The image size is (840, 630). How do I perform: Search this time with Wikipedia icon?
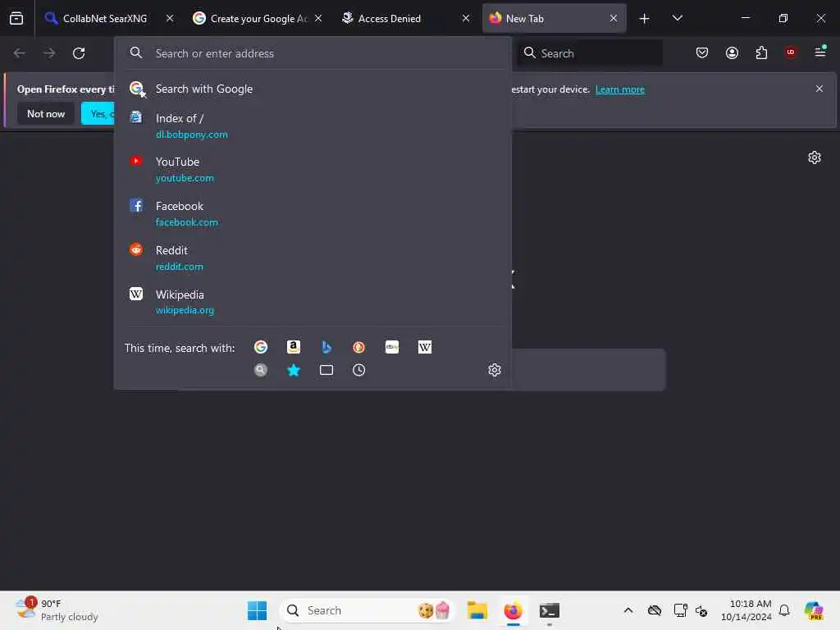[x=425, y=347]
